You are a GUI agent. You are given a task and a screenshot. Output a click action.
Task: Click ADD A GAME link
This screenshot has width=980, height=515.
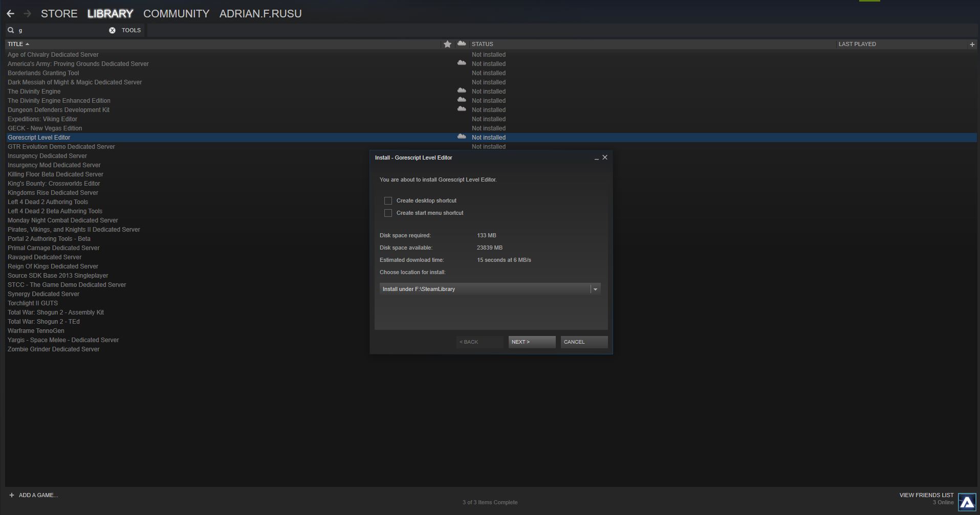click(38, 495)
